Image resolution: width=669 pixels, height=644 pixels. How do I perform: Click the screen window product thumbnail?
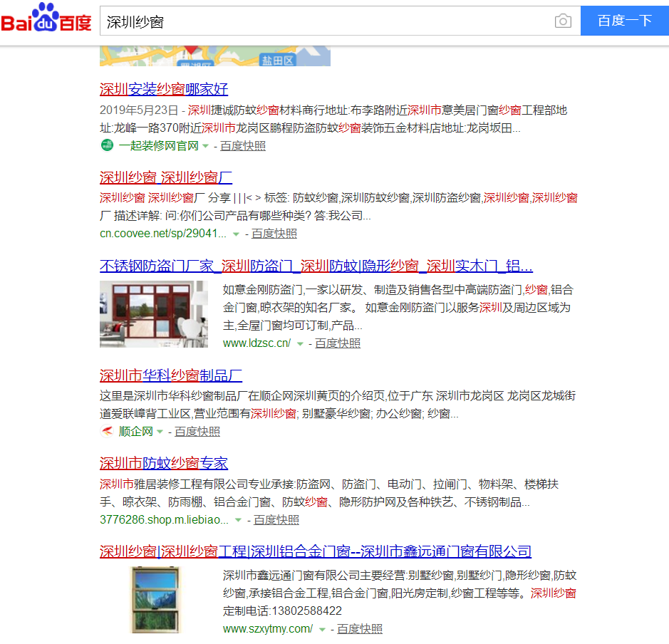point(156,600)
